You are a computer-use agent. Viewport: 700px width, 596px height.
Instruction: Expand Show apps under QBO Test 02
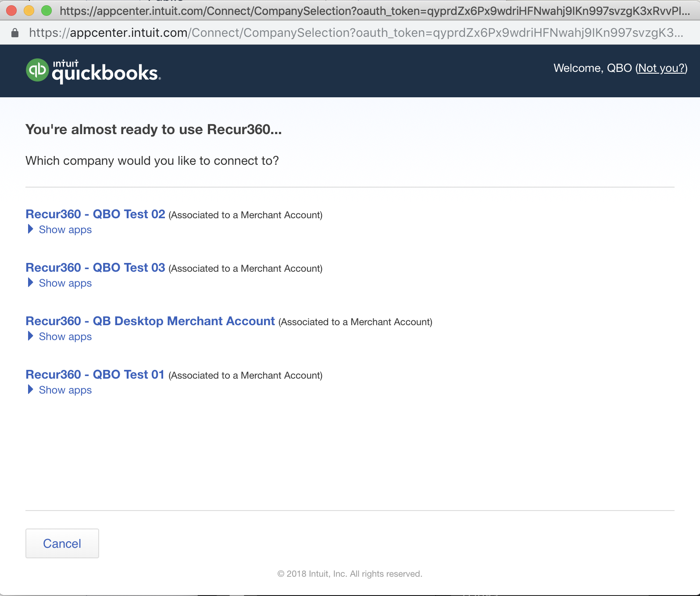point(60,230)
